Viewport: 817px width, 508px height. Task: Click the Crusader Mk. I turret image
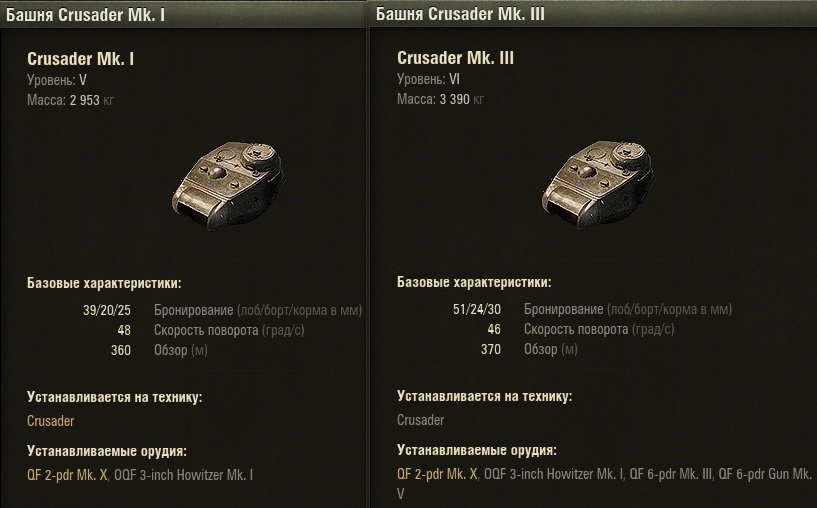[x=230, y=184]
